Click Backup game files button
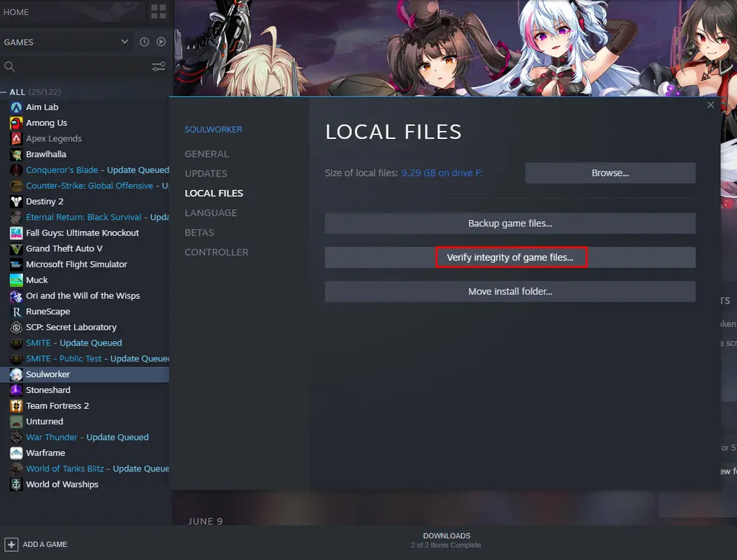Image resolution: width=737 pixels, height=560 pixels. 510,223
